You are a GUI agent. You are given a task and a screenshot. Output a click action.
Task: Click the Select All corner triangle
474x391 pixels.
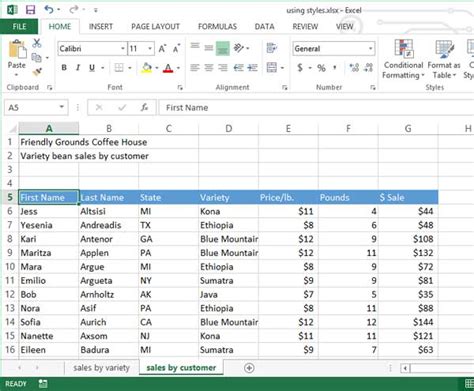point(12,129)
